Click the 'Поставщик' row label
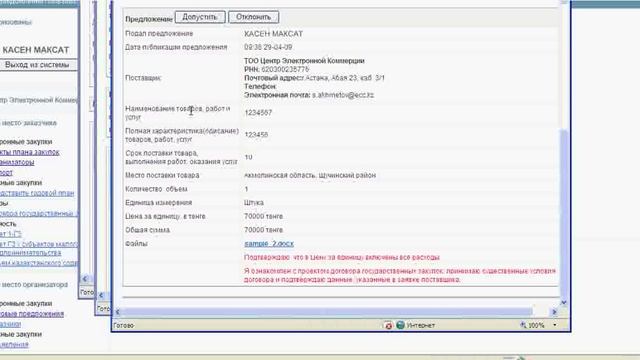This screenshot has width=640, height=360. point(143,78)
